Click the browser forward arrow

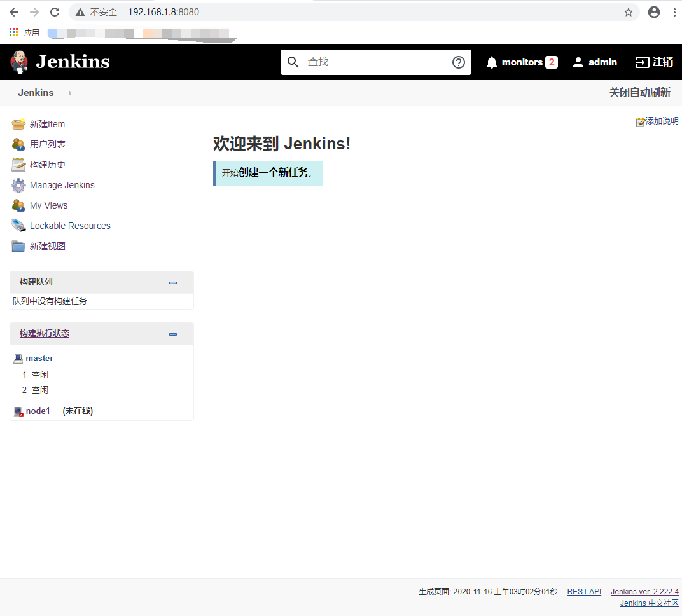(34, 12)
